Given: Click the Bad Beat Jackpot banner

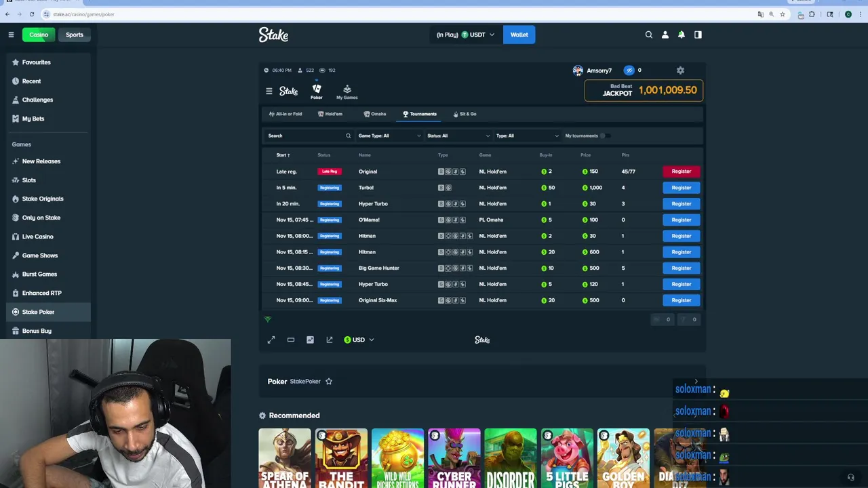Looking at the screenshot, I should tap(644, 90).
